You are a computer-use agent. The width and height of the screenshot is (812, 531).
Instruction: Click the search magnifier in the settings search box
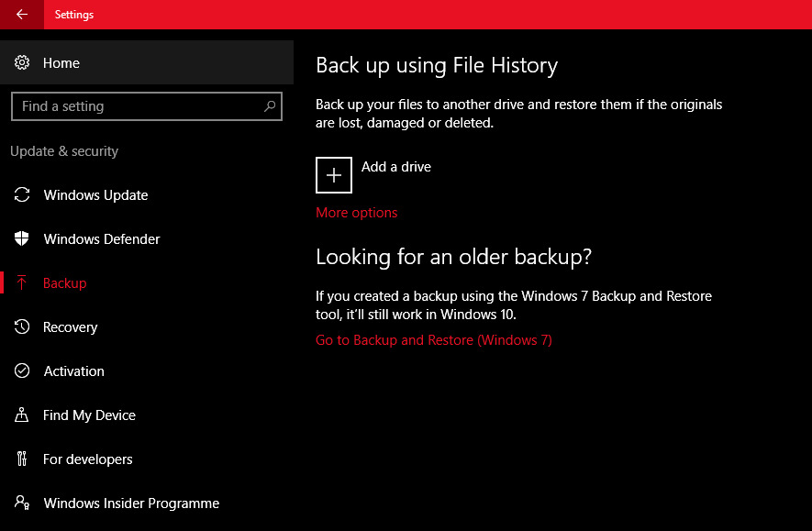[269, 106]
